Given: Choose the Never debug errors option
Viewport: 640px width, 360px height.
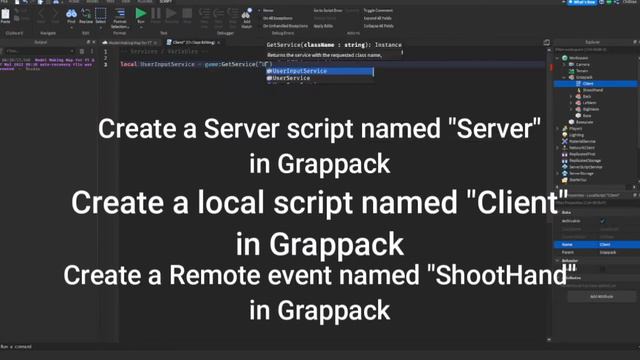Looking at the screenshot, I should pyautogui.click(x=268, y=10).
